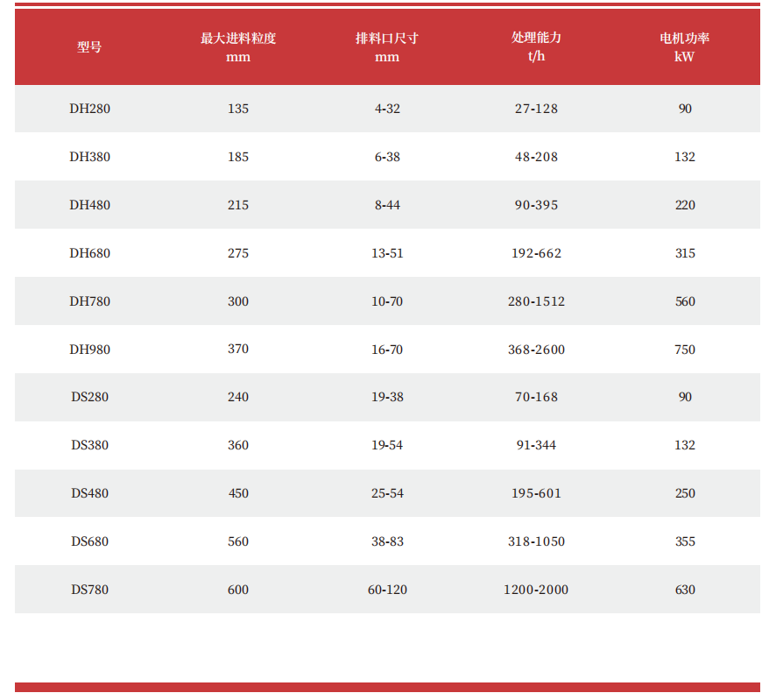
Task: Click the 排料口尺寸 header cell
Action: (x=386, y=47)
